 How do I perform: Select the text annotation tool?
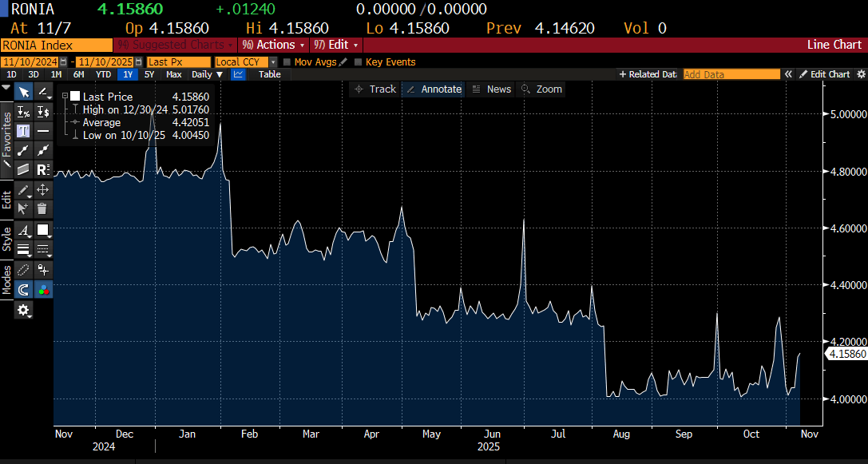click(x=24, y=130)
